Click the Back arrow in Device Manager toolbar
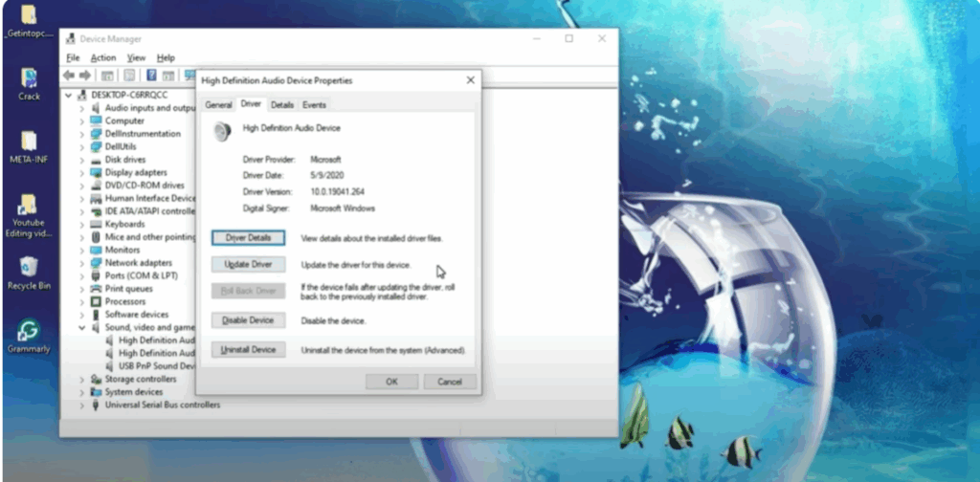Screen dimensions: 980x482 tap(69, 76)
